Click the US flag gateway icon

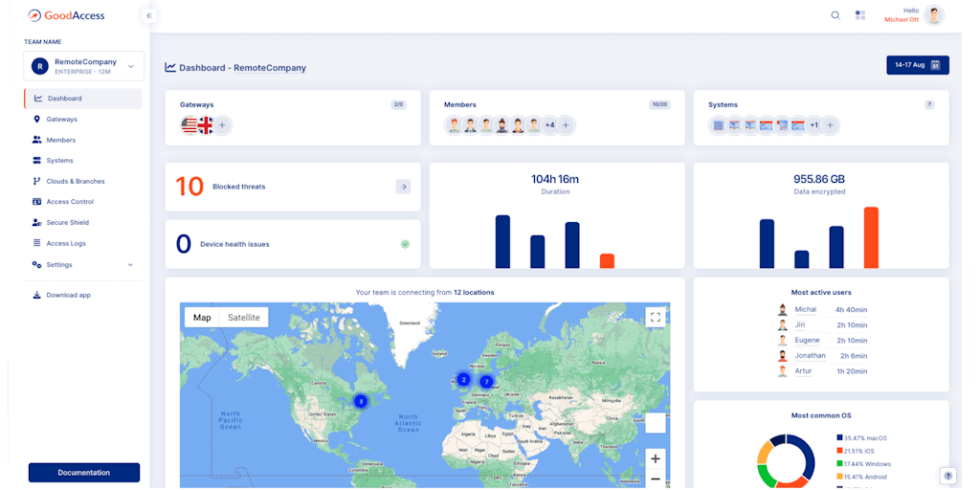(189, 125)
